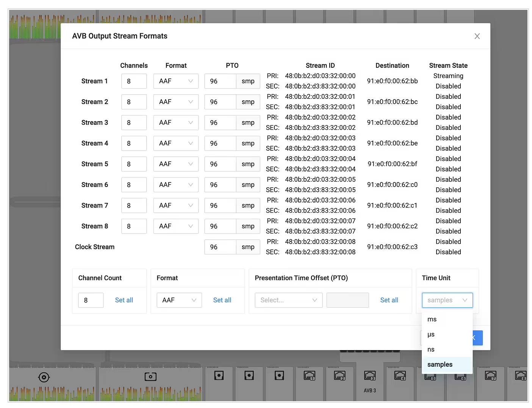Click the optical camera-shaped port icon
The width and height of the screenshot is (532, 408).
pyautogui.click(x=150, y=377)
